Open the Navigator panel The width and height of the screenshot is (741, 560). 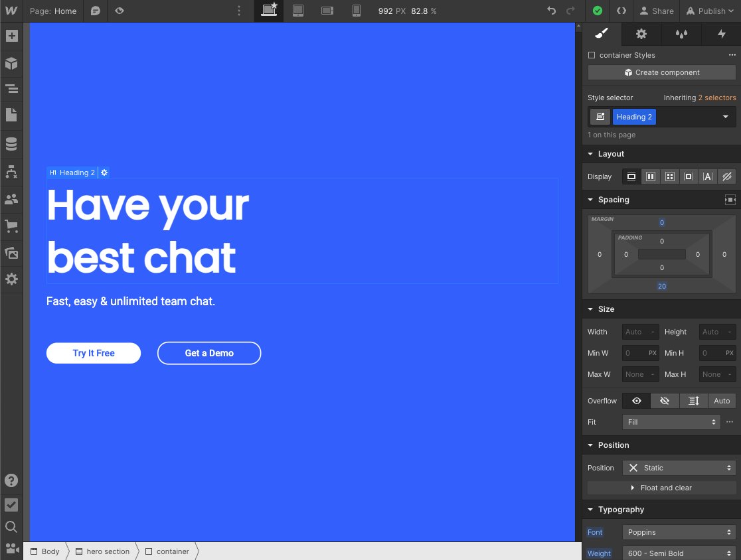coord(11,89)
